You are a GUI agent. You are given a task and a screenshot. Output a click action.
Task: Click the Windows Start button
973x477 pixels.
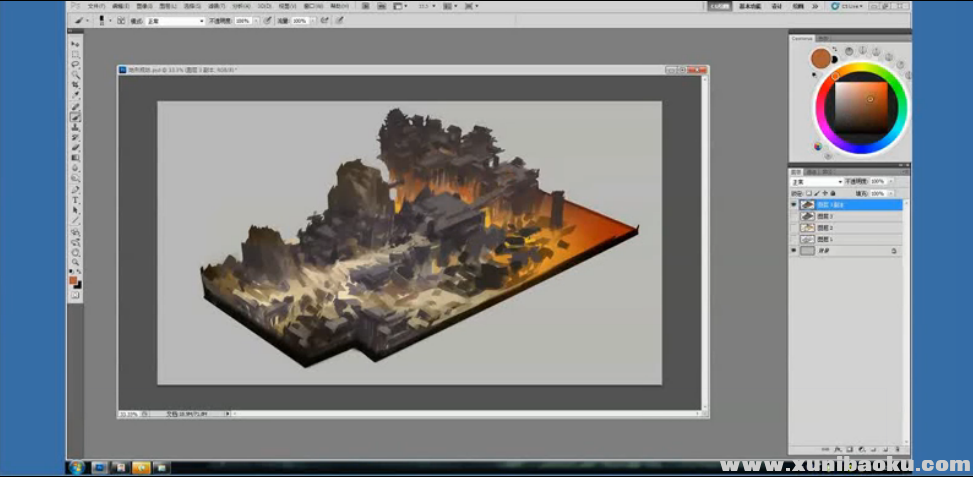(x=76, y=467)
